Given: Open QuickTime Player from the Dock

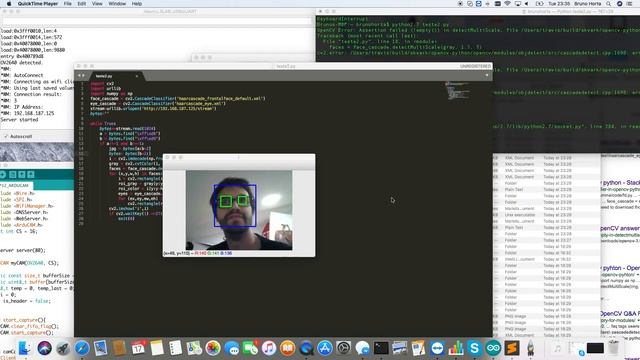Looking at the screenshot, I should pos(306,348).
